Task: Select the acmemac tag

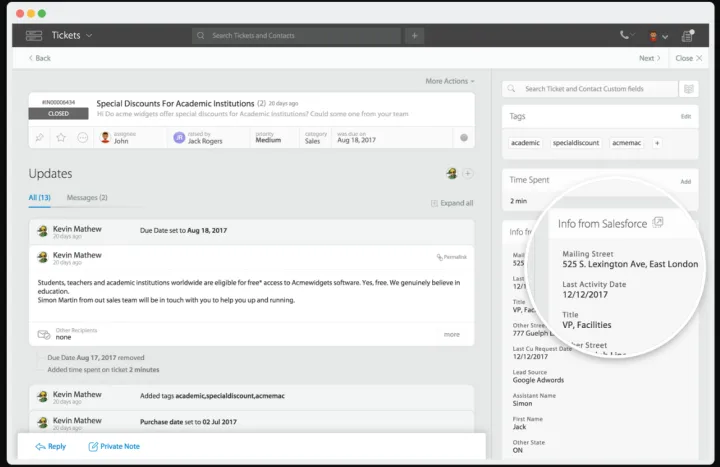Action: coord(626,143)
